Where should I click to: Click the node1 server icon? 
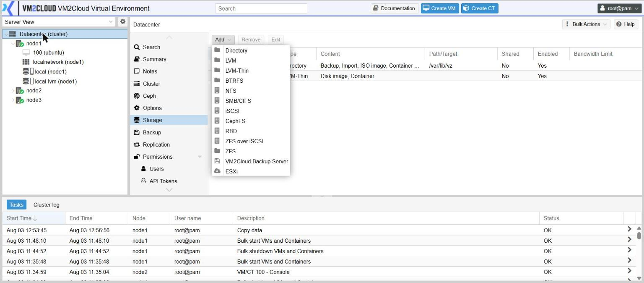coord(20,44)
